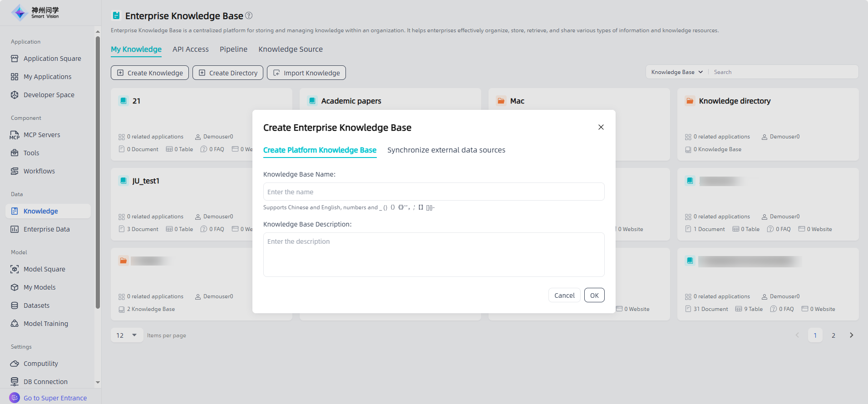
Task: Cancel the knowledge base creation
Action: coord(564,296)
